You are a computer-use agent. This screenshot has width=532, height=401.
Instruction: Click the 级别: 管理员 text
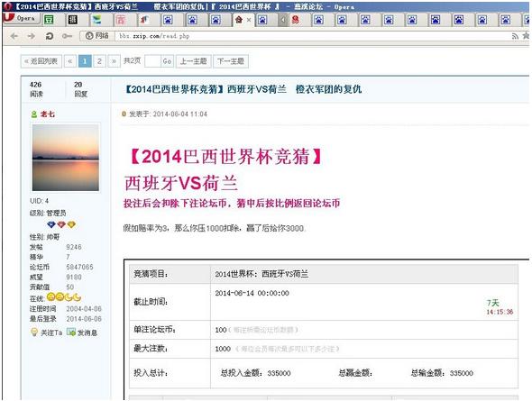[48, 214]
